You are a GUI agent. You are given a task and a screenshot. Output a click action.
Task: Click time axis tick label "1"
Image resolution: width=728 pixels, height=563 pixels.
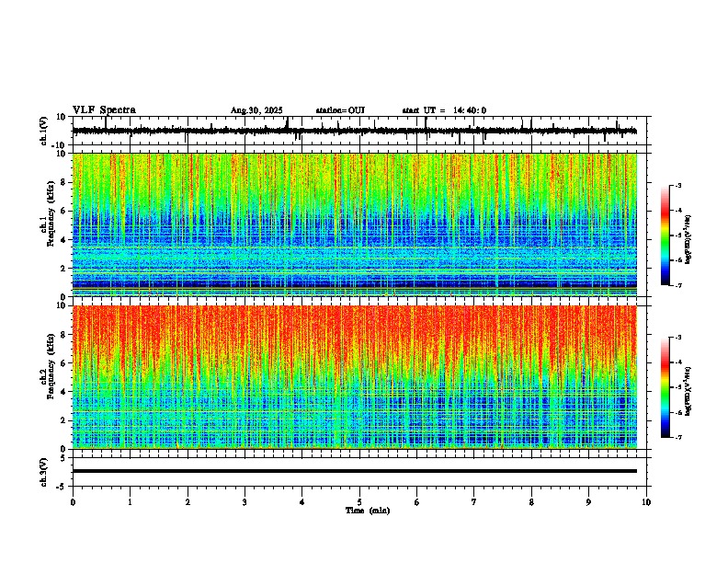[x=130, y=502]
